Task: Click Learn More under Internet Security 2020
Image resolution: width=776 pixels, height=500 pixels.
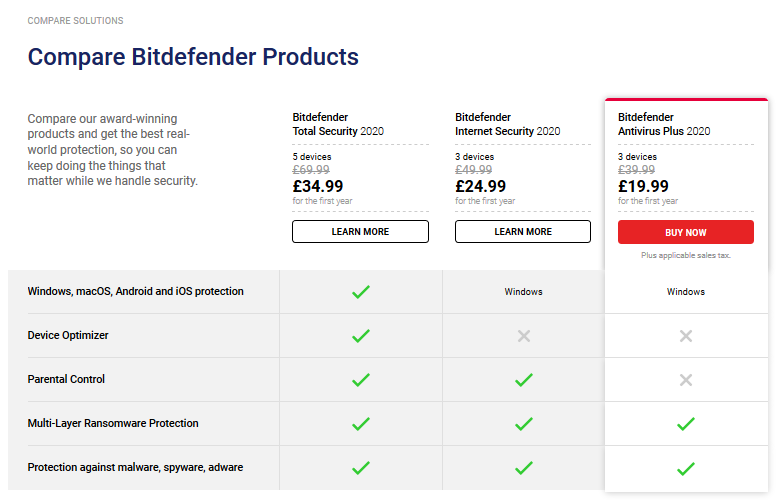Action: [x=523, y=232]
